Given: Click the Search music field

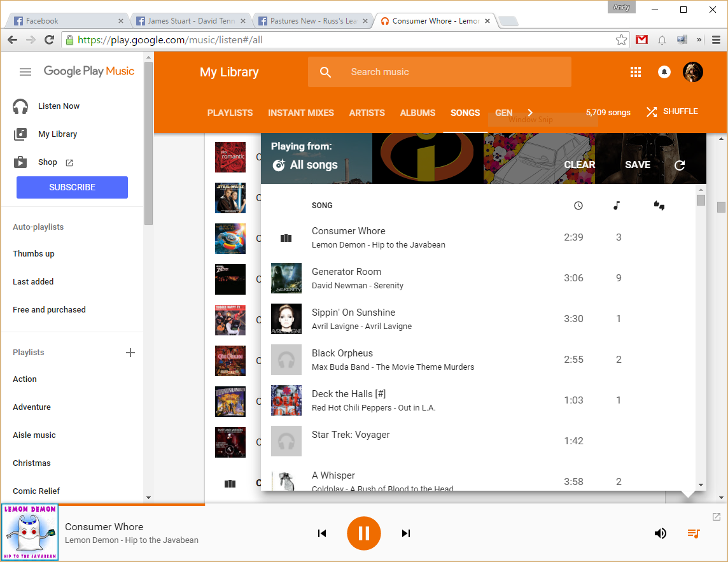Looking at the screenshot, I should click(x=440, y=72).
